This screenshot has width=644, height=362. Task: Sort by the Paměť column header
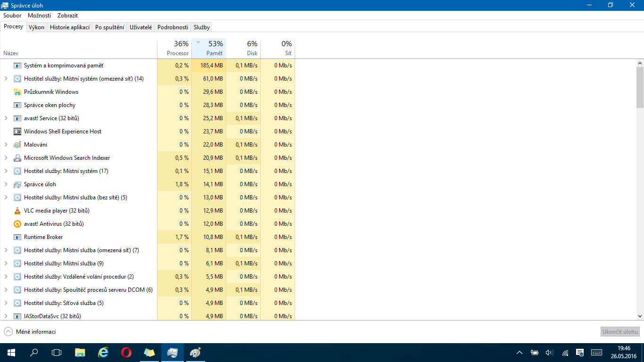[209, 49]
